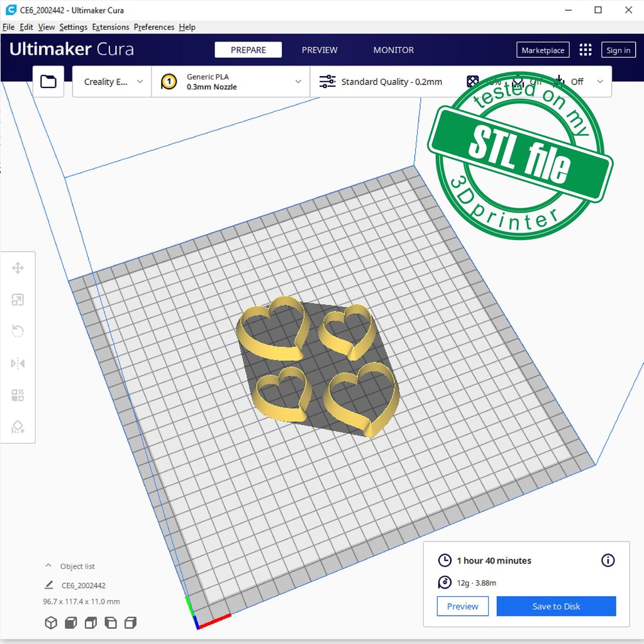
Task: Open the Marketplace
Action: click(x=543, y=50)
